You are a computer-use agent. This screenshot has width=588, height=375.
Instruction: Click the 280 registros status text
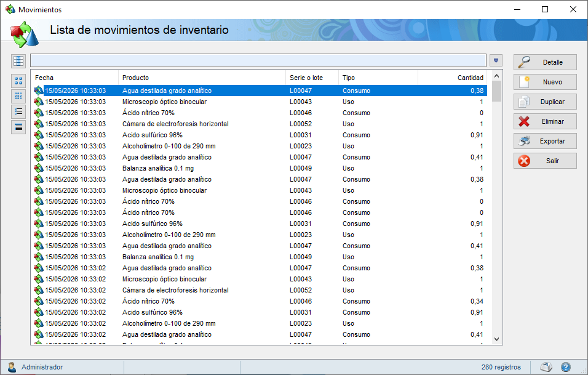[x=501, y=367]
